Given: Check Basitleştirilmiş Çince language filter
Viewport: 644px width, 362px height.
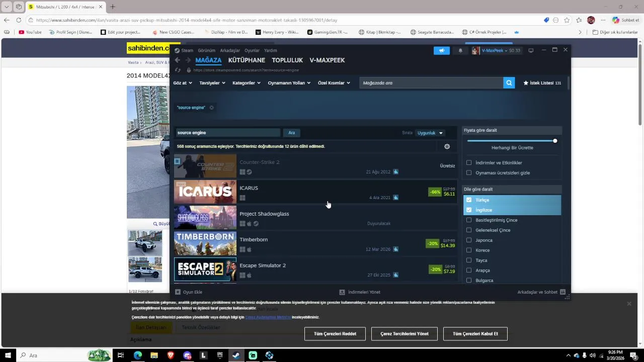Looking at the screenshot, I should [x=469, y=220].
